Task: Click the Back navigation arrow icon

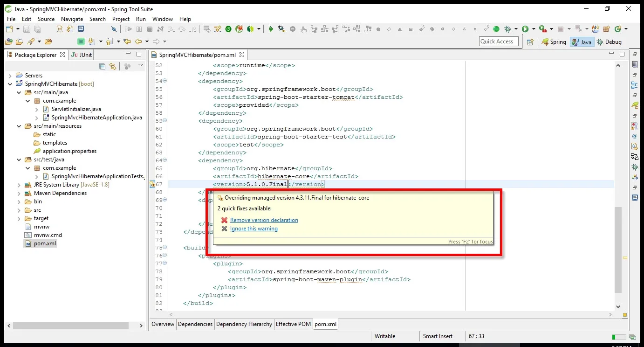Action: (x=139, y=42)
